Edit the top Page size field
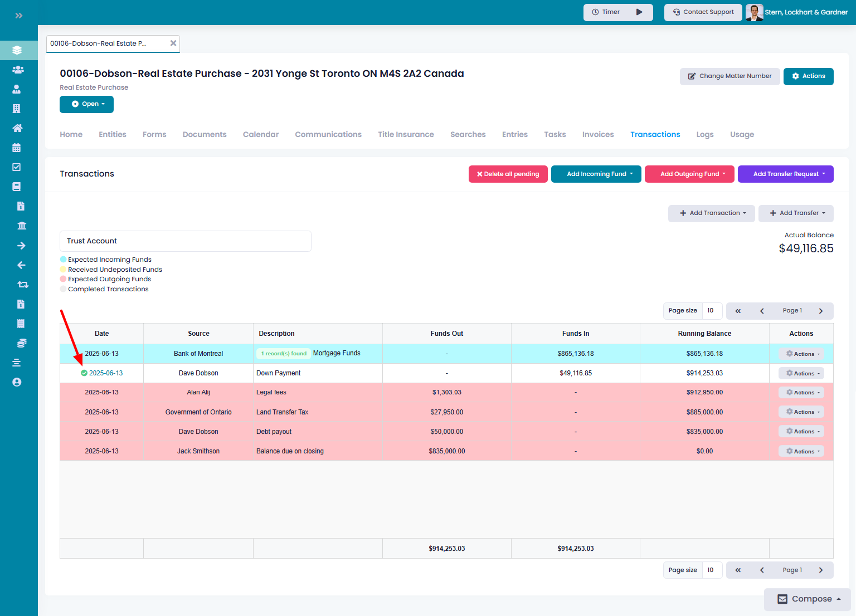Screen dimensions: 856x616 click(x=712, y=311)
